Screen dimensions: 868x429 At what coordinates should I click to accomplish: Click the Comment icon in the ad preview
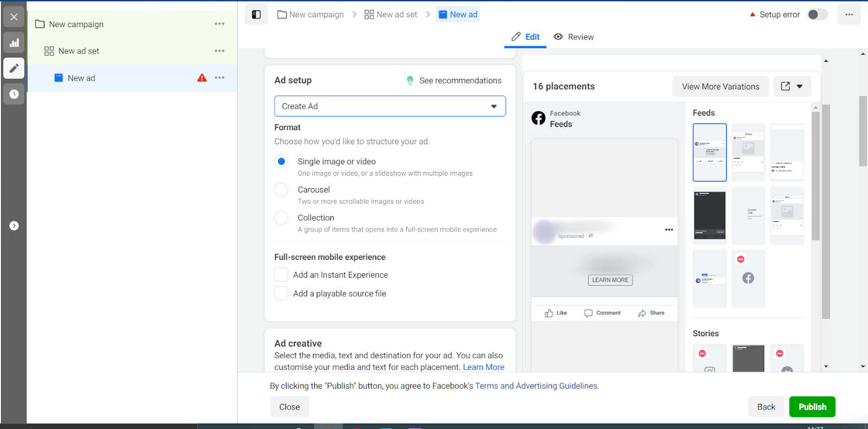[x=589, y=313]
